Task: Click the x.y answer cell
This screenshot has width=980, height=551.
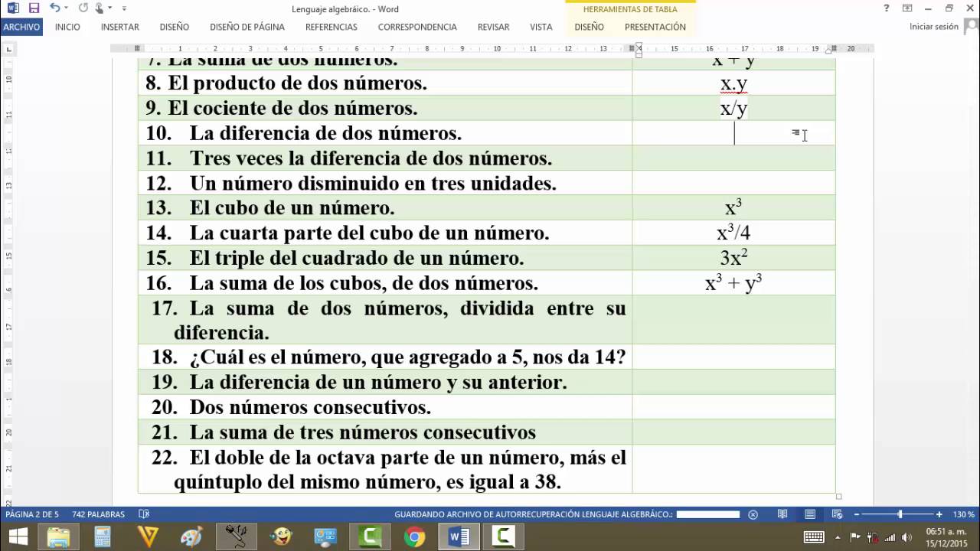Action: tap(733, 83)
